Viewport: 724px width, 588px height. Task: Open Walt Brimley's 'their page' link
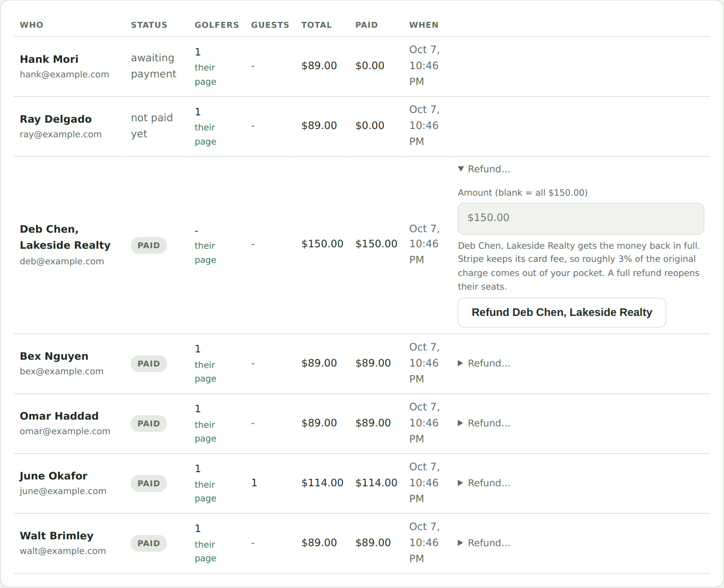coord(205,551)
